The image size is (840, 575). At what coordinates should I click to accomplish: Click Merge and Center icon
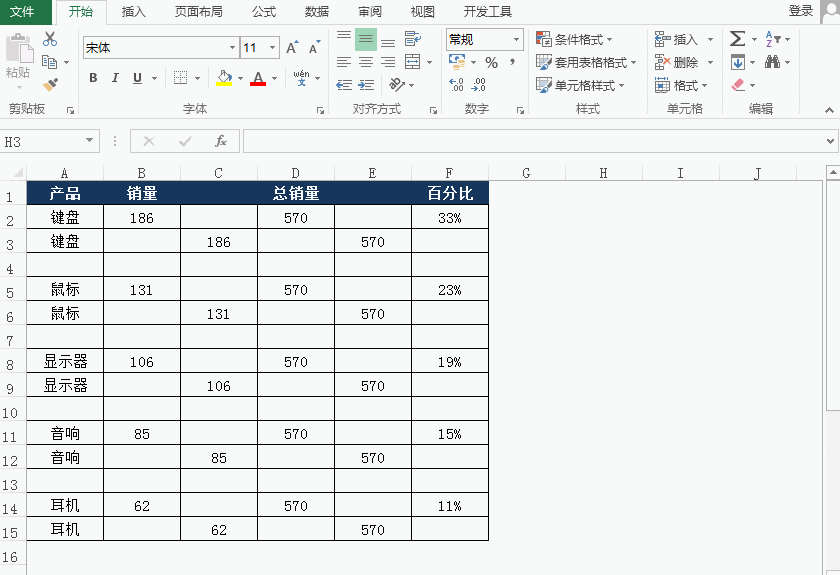point(412,62)
